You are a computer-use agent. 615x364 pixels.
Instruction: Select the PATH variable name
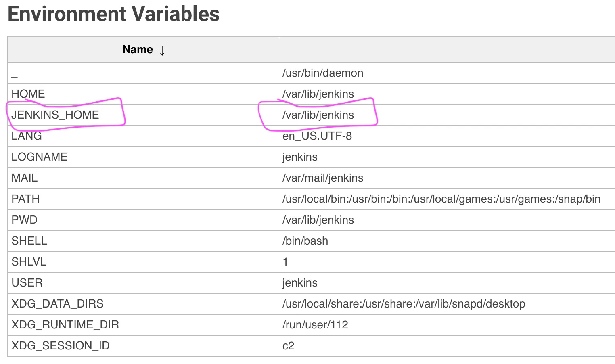[x=25, y=199]
